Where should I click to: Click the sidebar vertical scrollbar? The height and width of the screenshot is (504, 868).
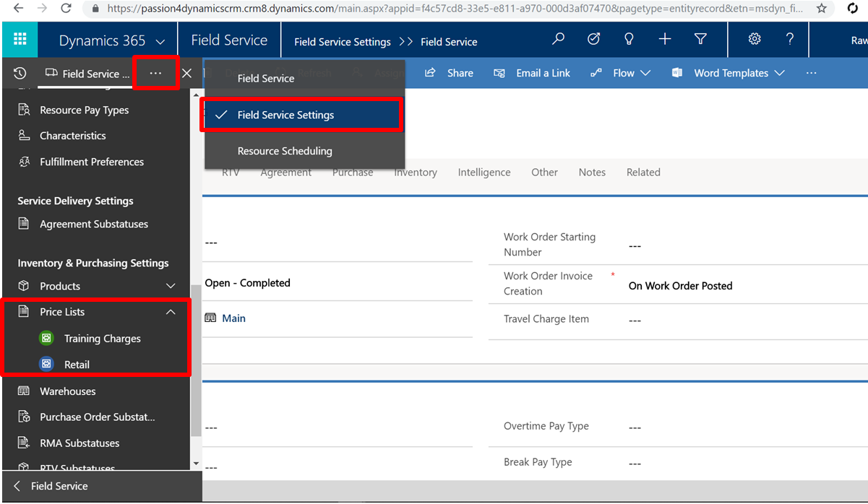pos(195,361)
